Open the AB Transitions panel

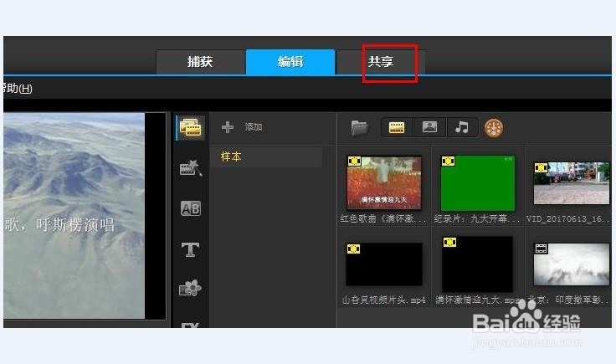click(x=191, y=208)
